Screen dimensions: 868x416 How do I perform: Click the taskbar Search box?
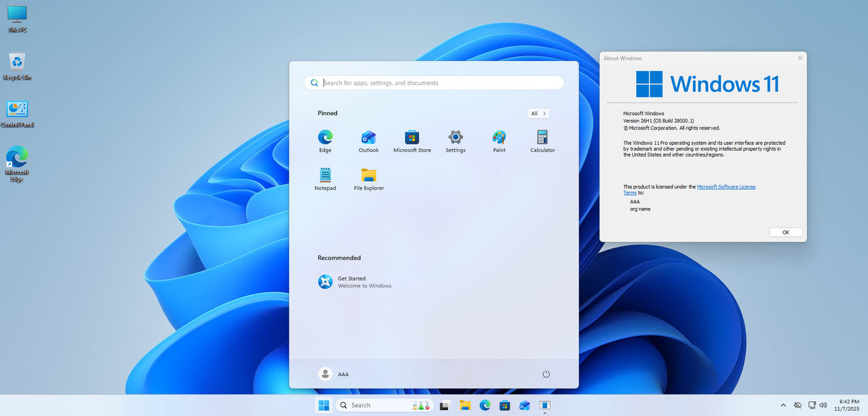click(x=384, y=405)
